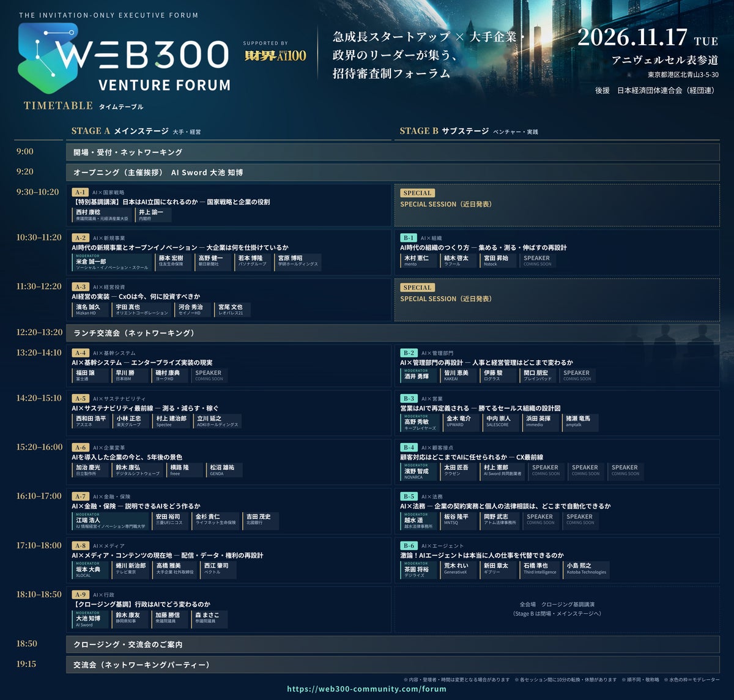734x700 pixels.
Task: Select speaker card 宮田 昇始
Action: [499, 261]
